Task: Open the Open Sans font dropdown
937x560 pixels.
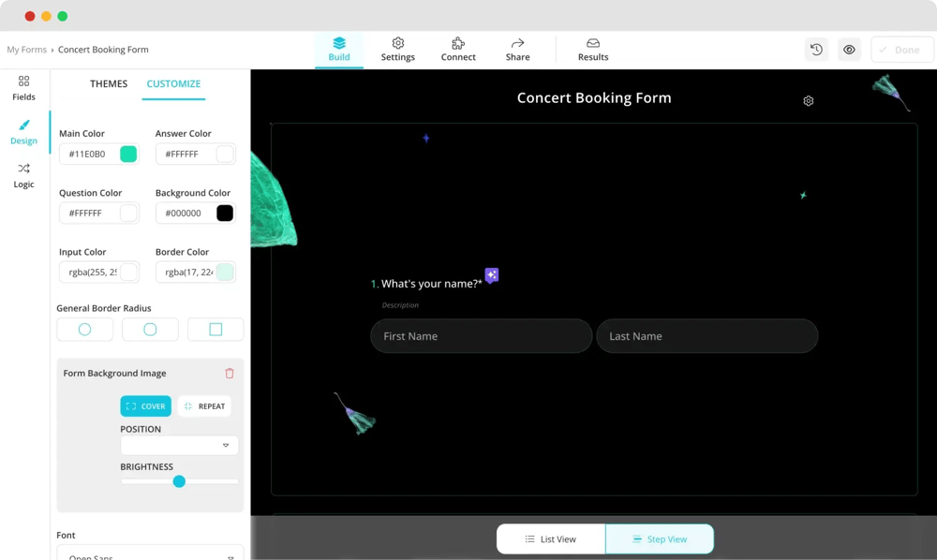Action: click(x=150, y=554)
